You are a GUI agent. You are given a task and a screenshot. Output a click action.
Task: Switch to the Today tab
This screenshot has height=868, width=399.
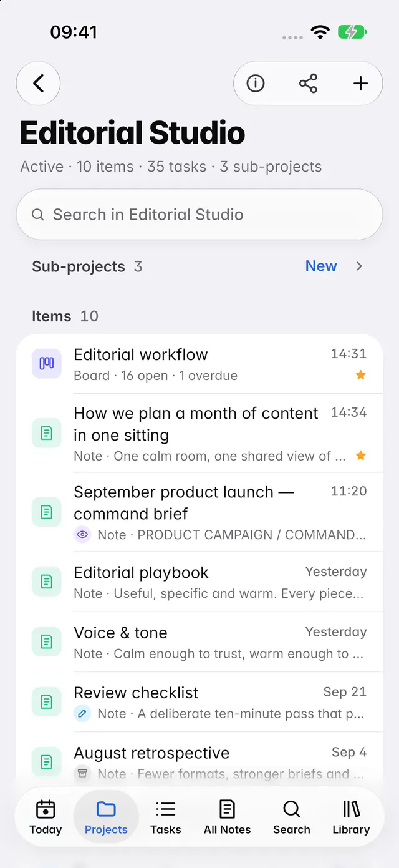coord(46,817)
